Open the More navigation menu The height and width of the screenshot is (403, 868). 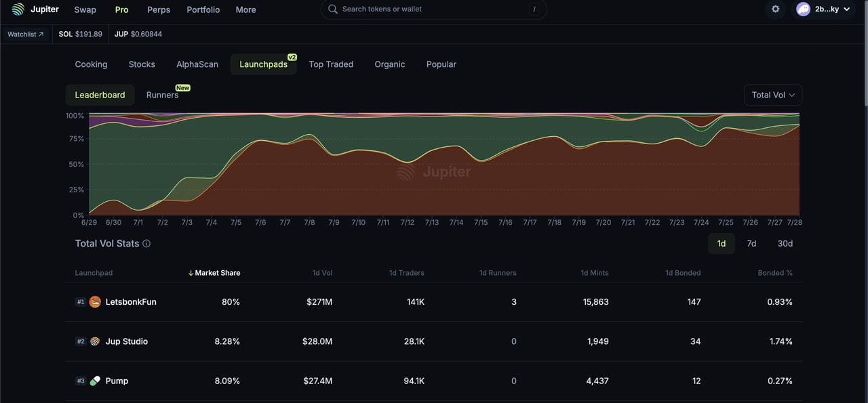[245, 9]
